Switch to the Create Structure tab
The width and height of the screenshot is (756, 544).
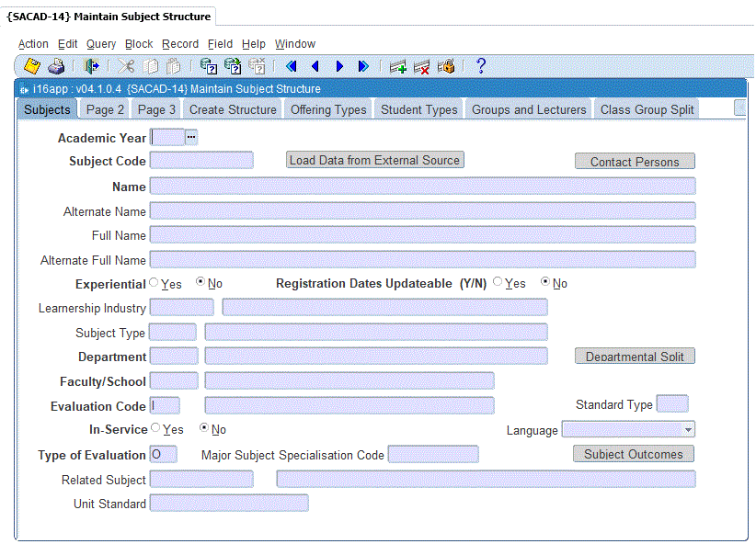233,109
